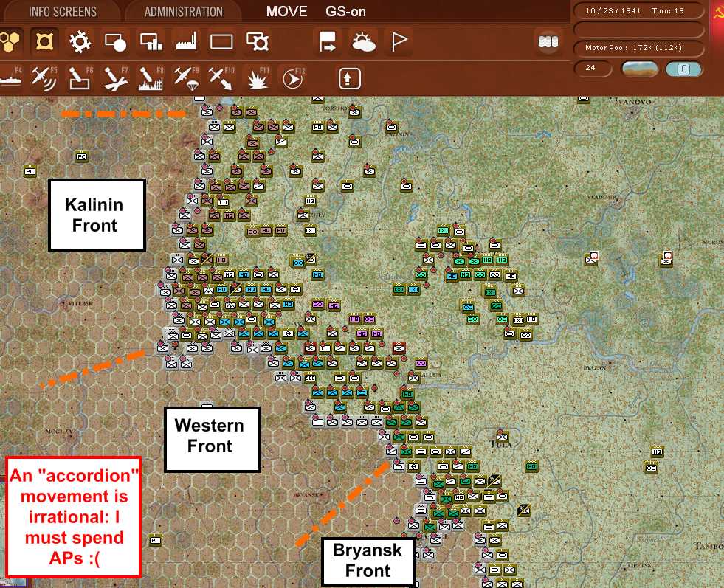This screenshot has width=724, height=588.
Task: Open the weather sun-and-cloud icon
Action: 363,42
